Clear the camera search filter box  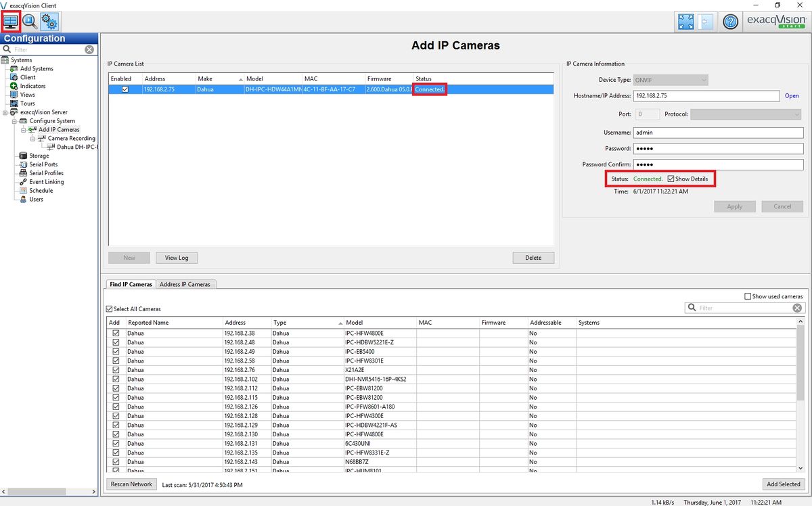point(797,308)
